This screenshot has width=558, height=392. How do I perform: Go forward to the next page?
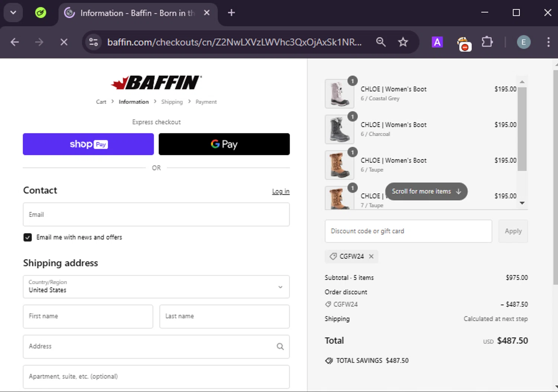(39, 42)
